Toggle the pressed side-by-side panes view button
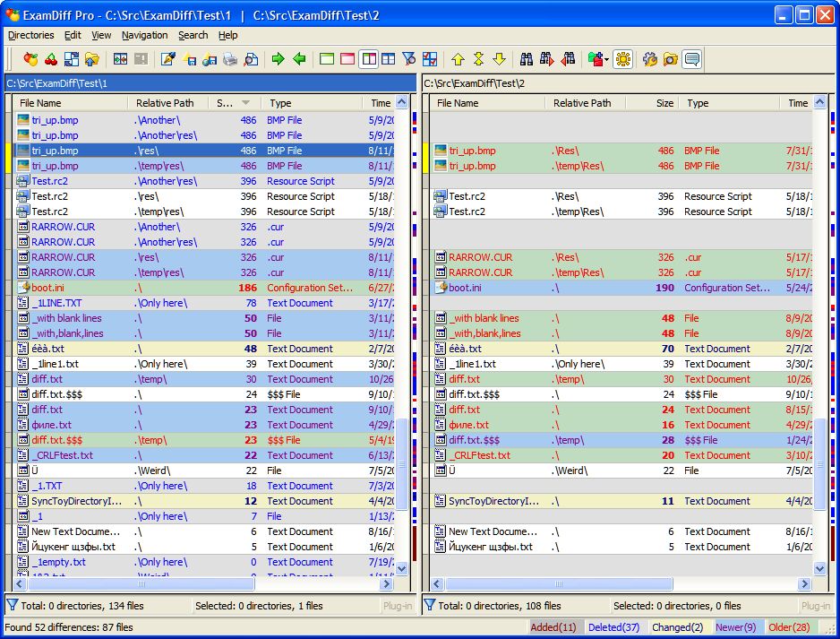Image resolution: width=840 pixels, height=639 pixels. pos(369,59)
